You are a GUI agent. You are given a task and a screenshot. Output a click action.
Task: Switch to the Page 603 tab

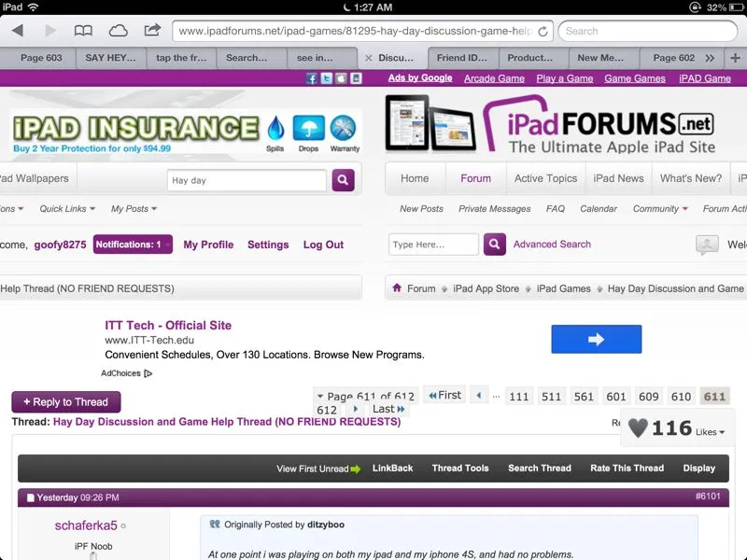(41, 58)
